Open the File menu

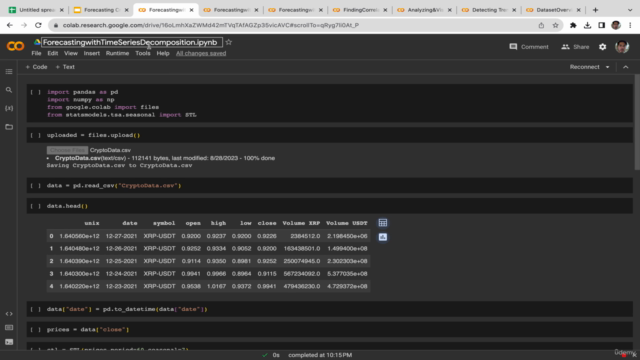[x=36, y=53]
